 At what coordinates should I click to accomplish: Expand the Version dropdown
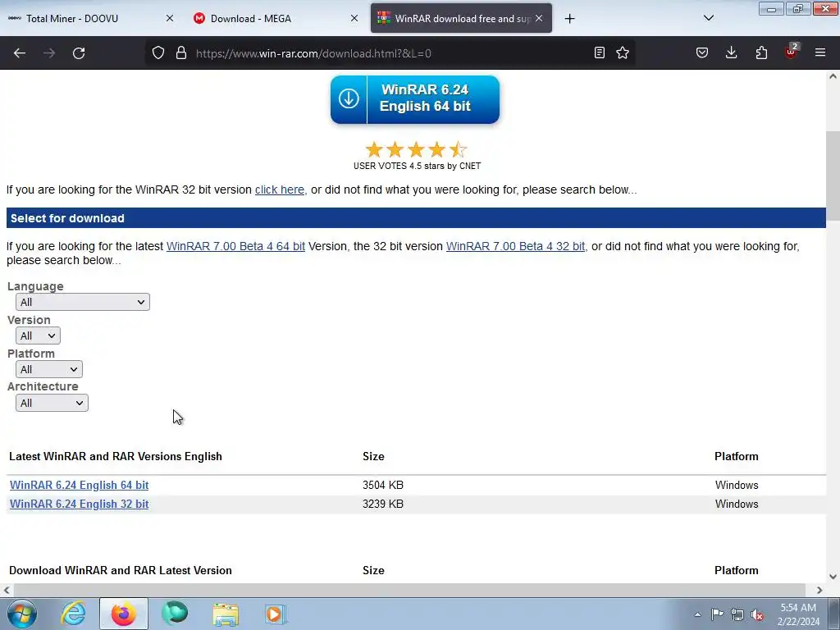[x=38, y=336]
